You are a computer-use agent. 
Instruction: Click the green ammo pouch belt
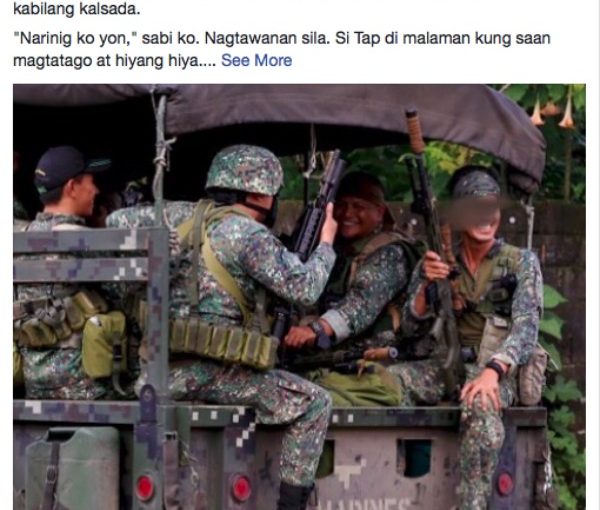click(224, 342)
